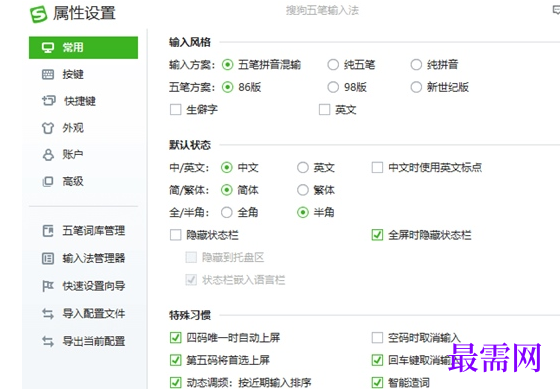Click the Sogou logo icon
The image size is (560, 389).
[39, 14]
